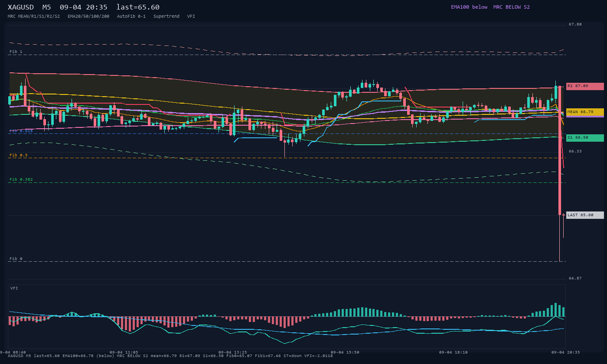Click the 09-04 20:35 time axis label
This screenshot has width=607, height=364.
coord(566,352)
